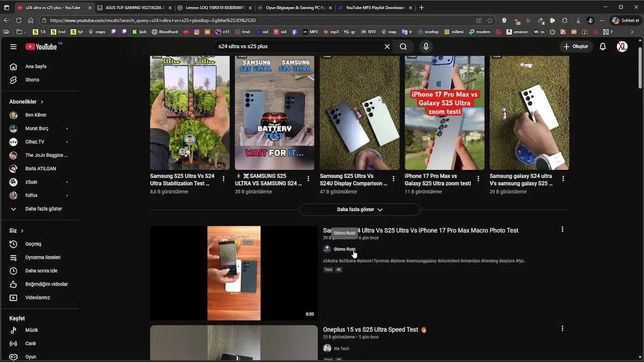Image resolution: width=644 pixels, height=362 pixels.
Task: Click the browser address bar URL
Action: (153, 21)
